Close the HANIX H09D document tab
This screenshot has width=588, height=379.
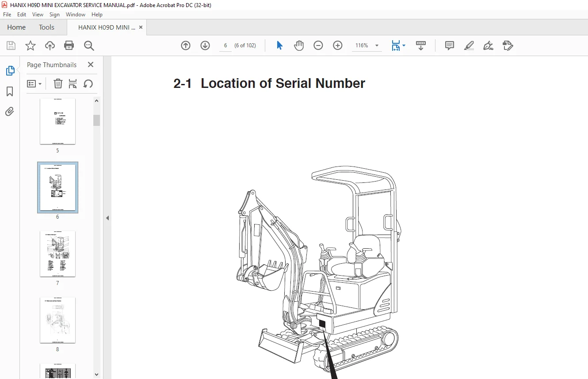[141, 27]
